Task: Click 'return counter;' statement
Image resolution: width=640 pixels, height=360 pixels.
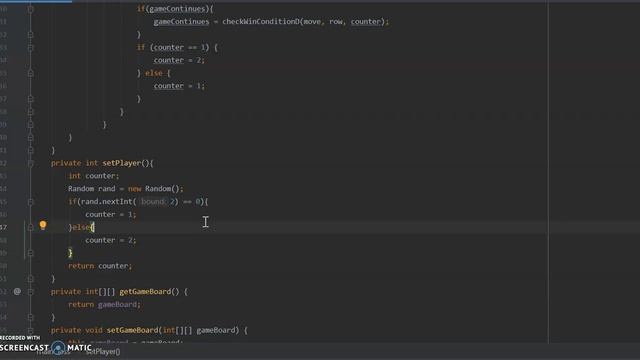Action: tap(100, 266)
